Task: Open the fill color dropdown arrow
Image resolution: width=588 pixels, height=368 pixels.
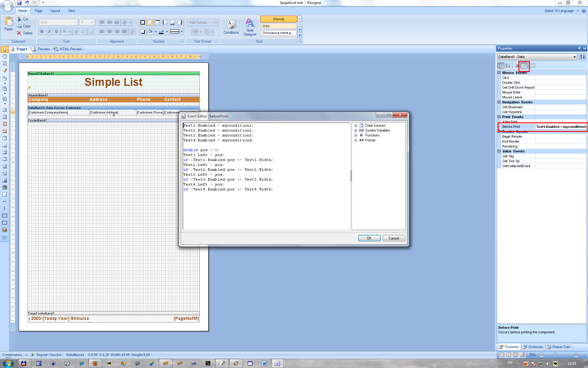Action: point(156,32)
